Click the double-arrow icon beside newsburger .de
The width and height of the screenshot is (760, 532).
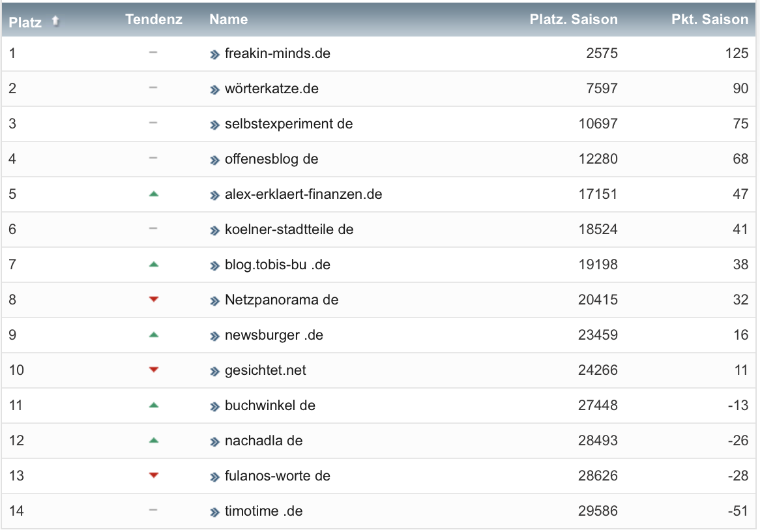pos(214,336)
